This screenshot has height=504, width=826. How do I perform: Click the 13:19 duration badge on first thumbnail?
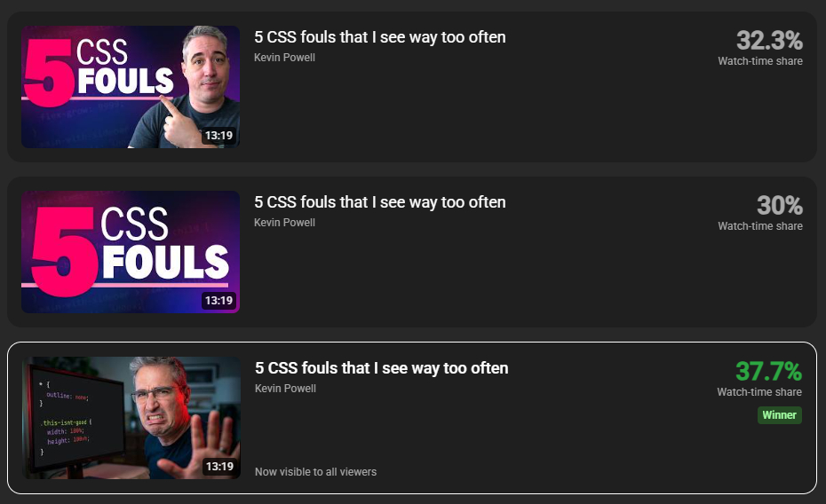click(x=218, y=136)
